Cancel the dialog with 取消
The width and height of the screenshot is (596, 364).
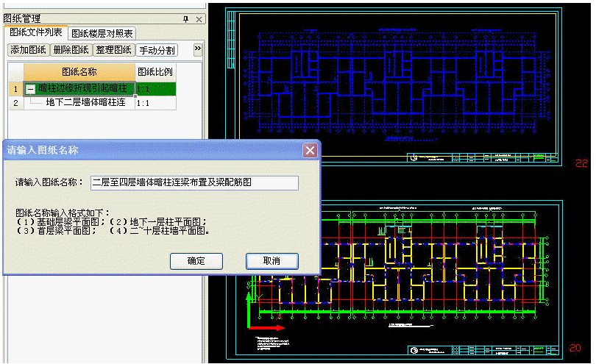click(272, 261)
